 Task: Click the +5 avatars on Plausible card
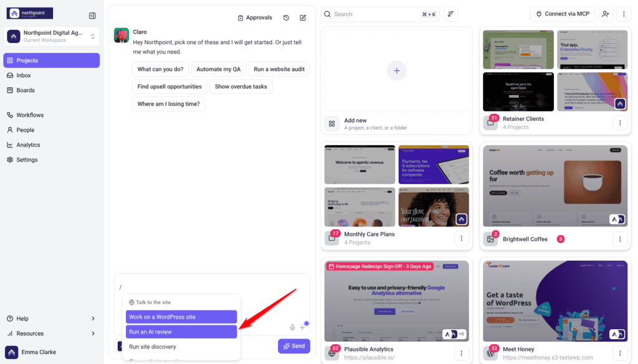click(x=462, y=334)
